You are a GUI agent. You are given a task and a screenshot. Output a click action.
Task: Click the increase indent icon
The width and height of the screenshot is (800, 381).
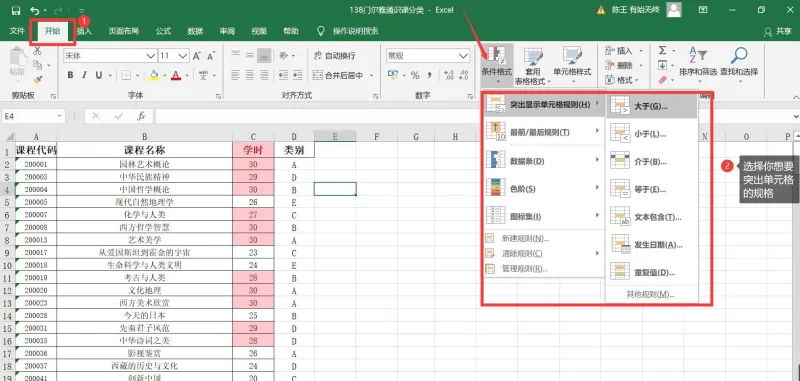(x=298, y=75)
